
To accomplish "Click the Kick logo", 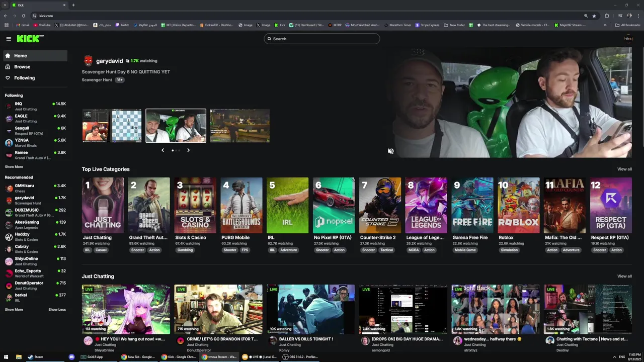I will pyautogui.click(x=30, y=39).
